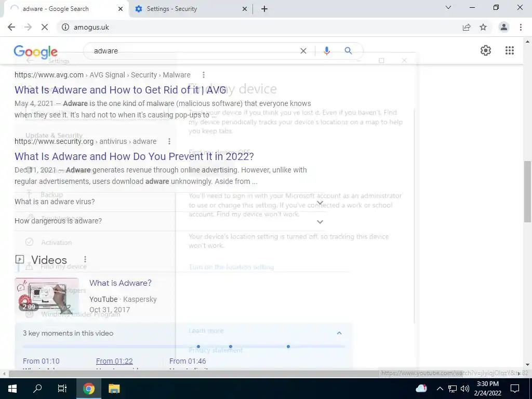
Task: Stop loading the page
Action: click(x=45, y=27)
